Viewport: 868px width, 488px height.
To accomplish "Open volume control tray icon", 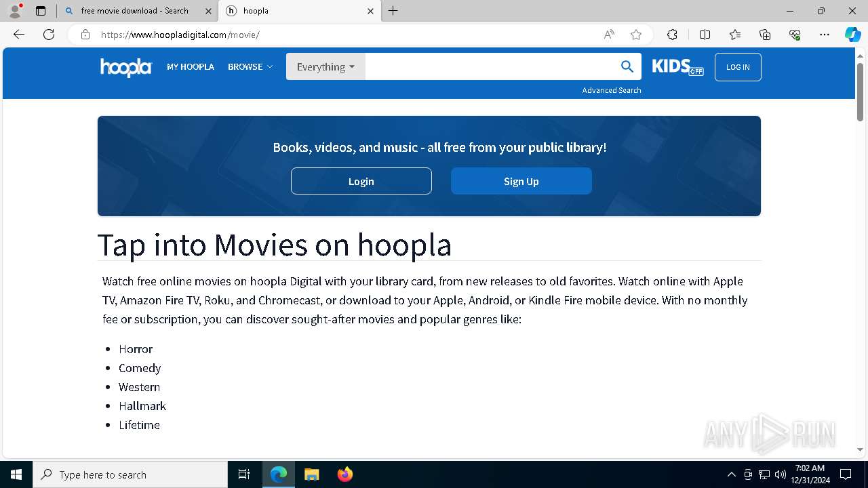I will pyautogui.click(x=781, y=474).
